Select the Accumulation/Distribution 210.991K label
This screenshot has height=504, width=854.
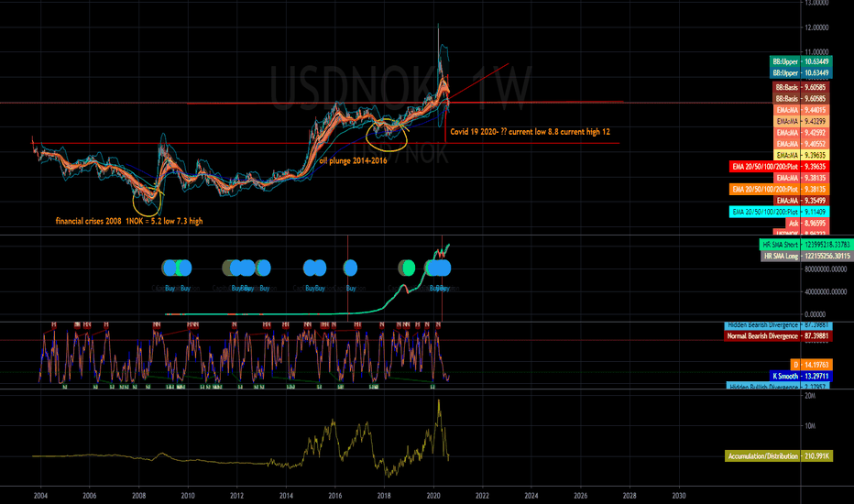(779, 456)
